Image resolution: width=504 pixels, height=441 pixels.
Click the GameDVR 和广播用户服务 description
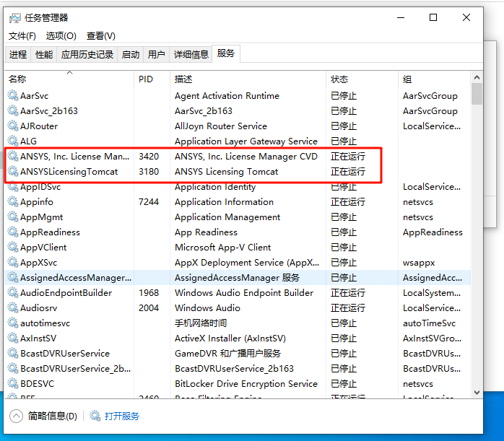228,354
